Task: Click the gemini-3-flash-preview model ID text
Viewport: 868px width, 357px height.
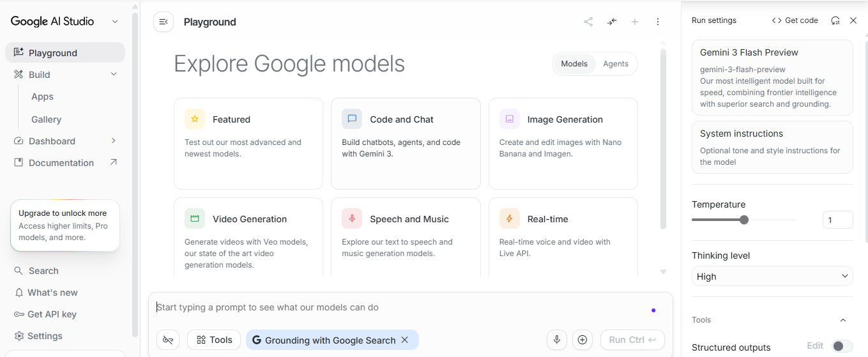Action: 743,69
